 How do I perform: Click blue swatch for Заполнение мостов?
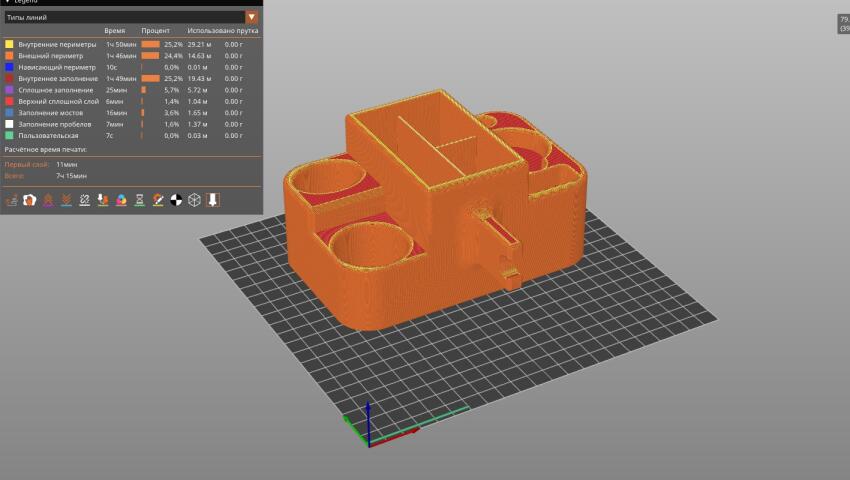[9, 113]
